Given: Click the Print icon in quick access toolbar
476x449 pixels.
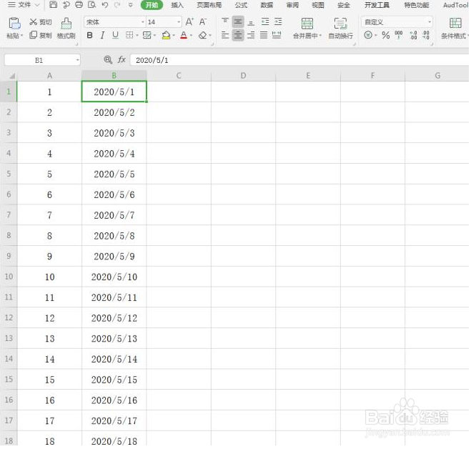Looking at the screenshot, I should 79,4.
